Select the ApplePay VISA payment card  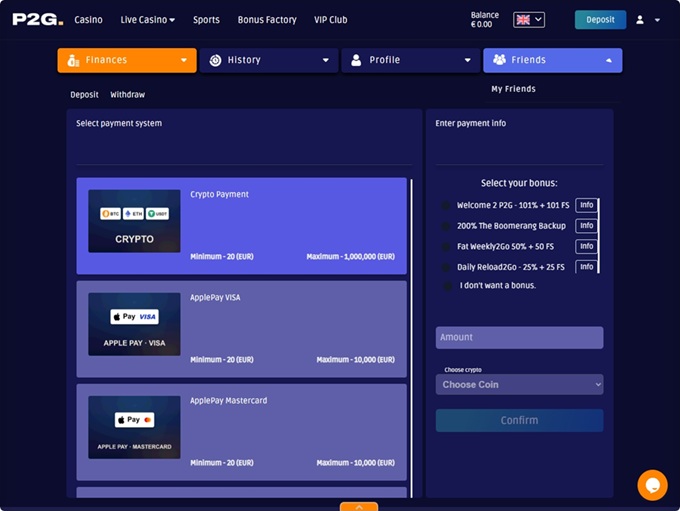[x=242, y=329]
